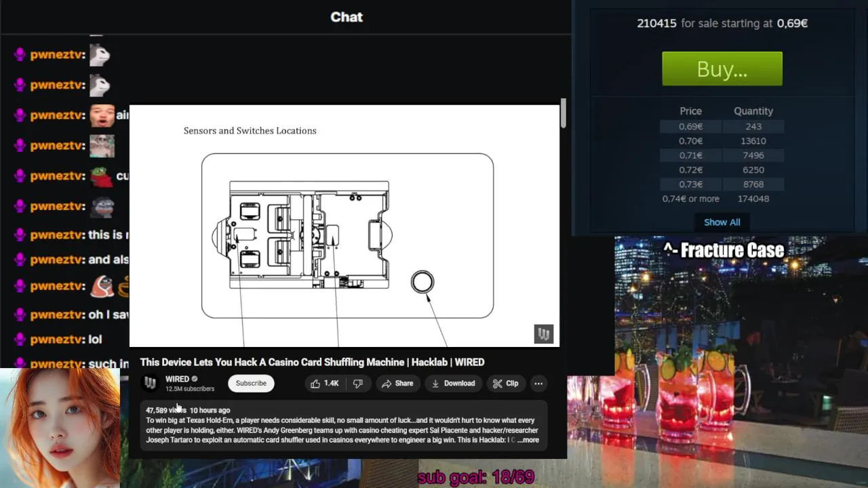Click quantity 174048 in the price table
This screenshot has height=488, width=868.
[753, 199]
